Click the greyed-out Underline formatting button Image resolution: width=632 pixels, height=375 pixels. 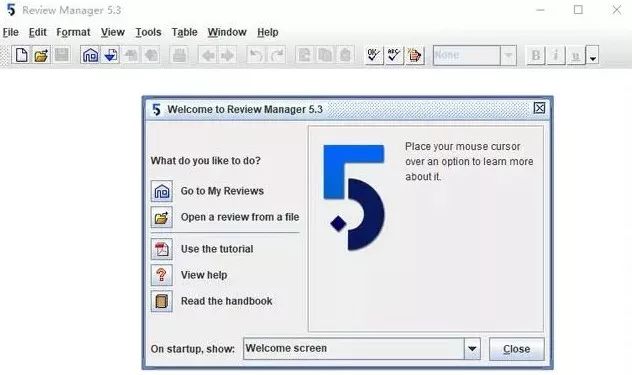[576, 55]
